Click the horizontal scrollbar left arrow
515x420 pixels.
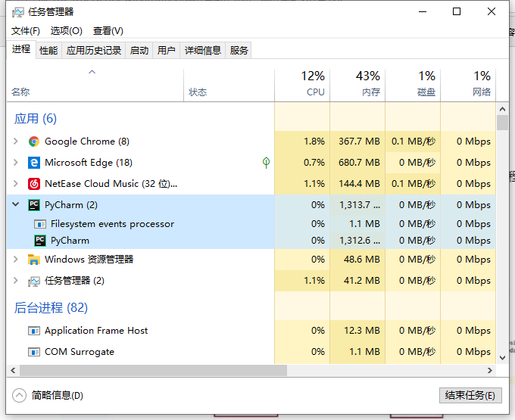(x=13, y=371)
